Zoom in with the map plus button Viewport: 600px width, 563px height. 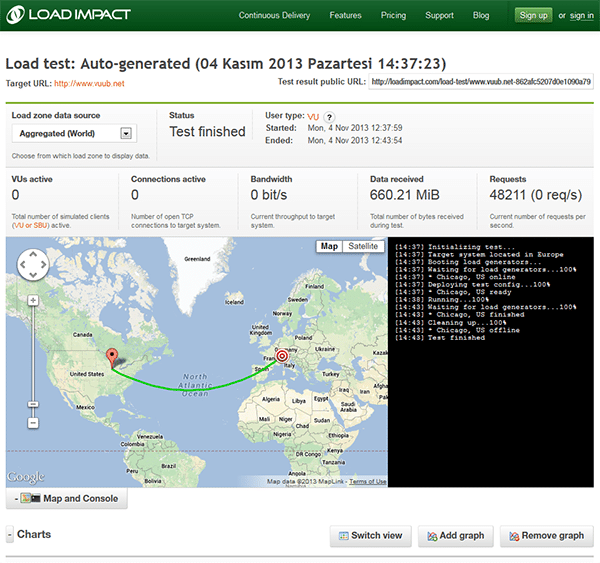[x=33, y=300]
